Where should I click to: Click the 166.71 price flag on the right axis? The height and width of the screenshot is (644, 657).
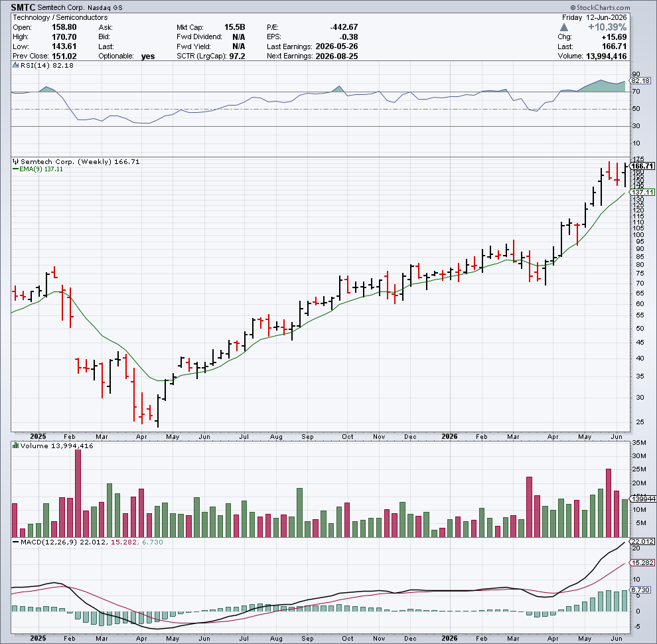(x=642, y=166)
